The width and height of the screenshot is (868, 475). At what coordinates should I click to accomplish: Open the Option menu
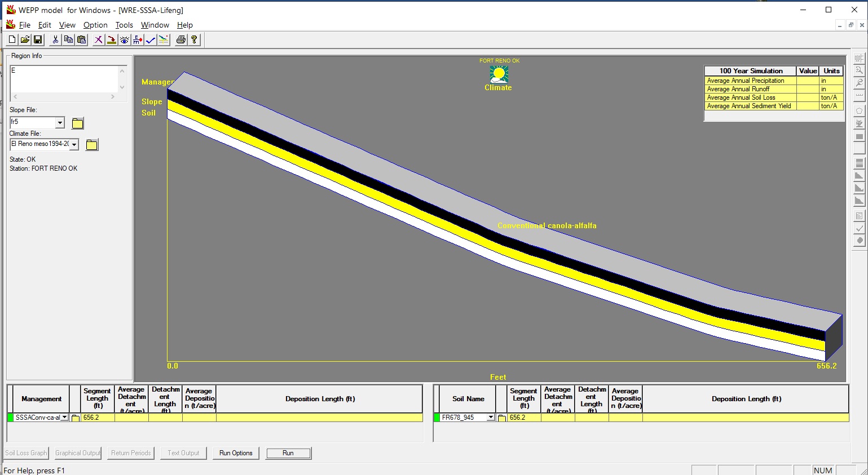coord(95,25)
